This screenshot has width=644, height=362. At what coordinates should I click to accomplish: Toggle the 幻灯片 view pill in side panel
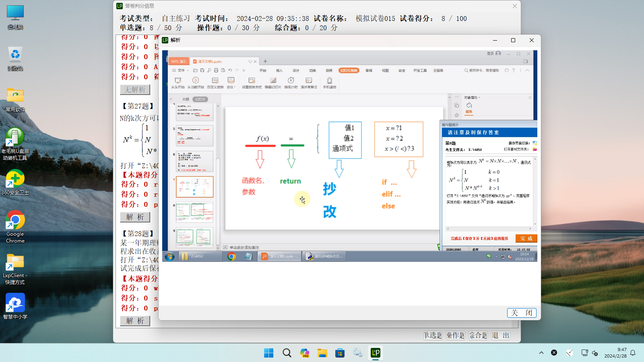pyautogui.click(x=200, y=99)
